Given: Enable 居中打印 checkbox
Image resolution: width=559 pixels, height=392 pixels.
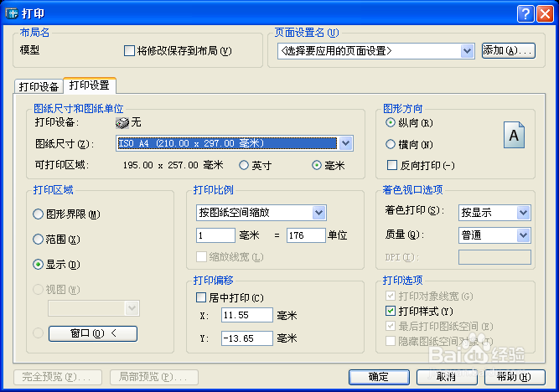Looking at the screenshot, I should (201, 297).
